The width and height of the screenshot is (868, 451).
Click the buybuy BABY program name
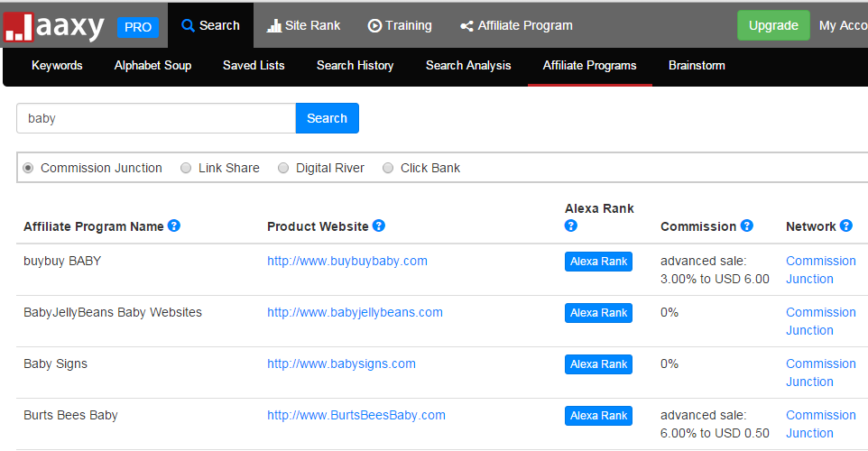[x=62, y=261]
